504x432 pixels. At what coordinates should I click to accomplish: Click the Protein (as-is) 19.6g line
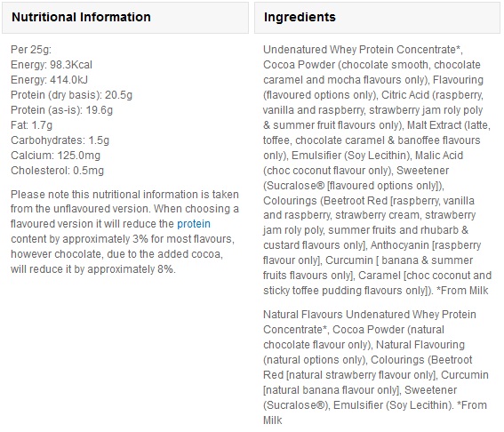(61, 110)
